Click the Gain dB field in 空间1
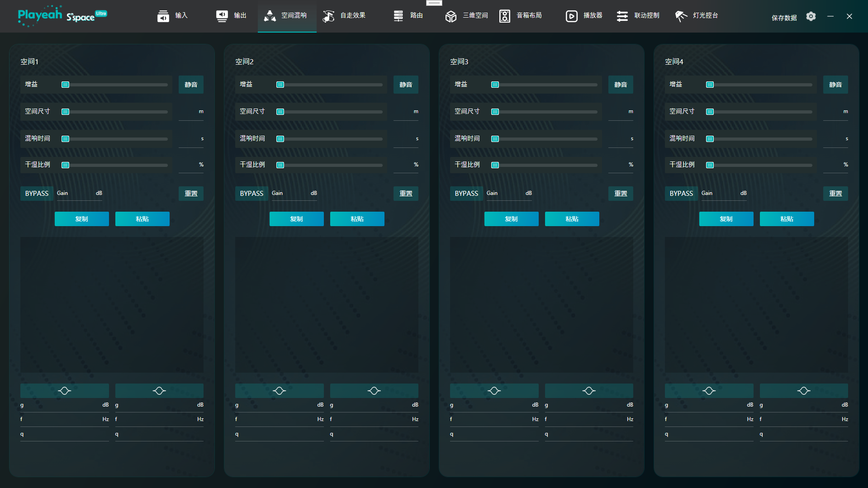Image resolution: width=868 pixels, height=488 pixels. pyautogui.click(x=80, y=194)
